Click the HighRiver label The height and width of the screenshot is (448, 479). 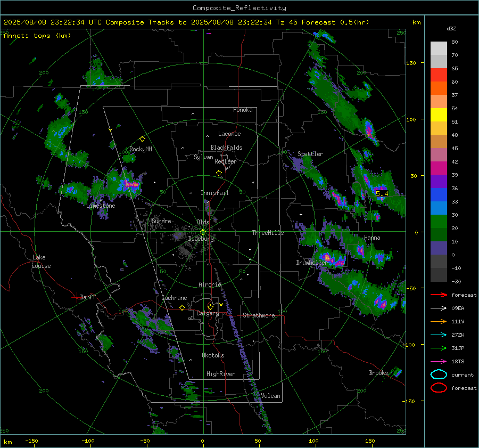point(221,374)
